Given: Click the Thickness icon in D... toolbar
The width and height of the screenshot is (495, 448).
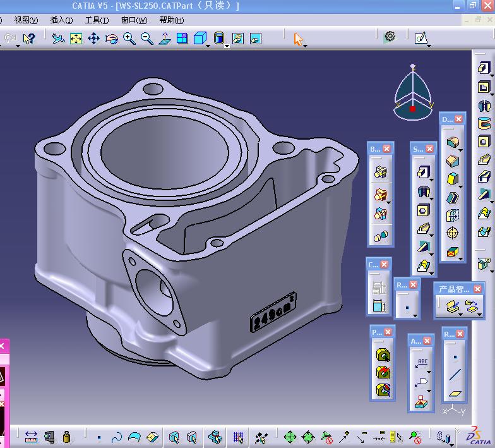Looking at the screenshot, I should (x=453, y=216).
